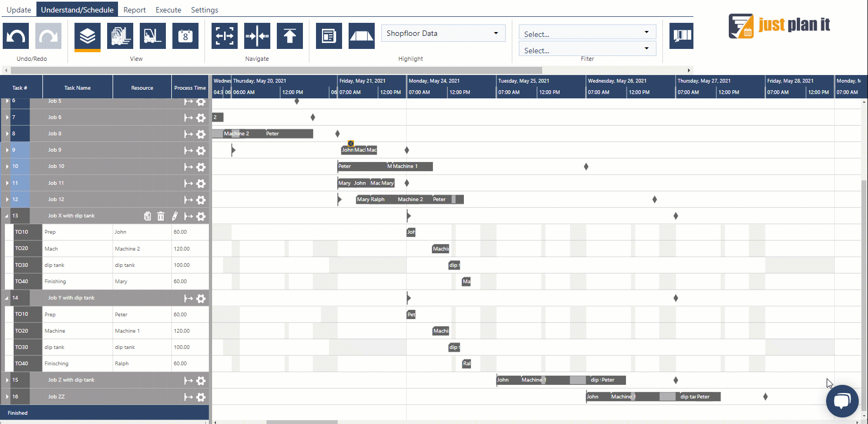Open the lower Filter Select dropdown
The width and height of the screenshot is (868, 424).
pyautogui.click(x=587, y=49)
